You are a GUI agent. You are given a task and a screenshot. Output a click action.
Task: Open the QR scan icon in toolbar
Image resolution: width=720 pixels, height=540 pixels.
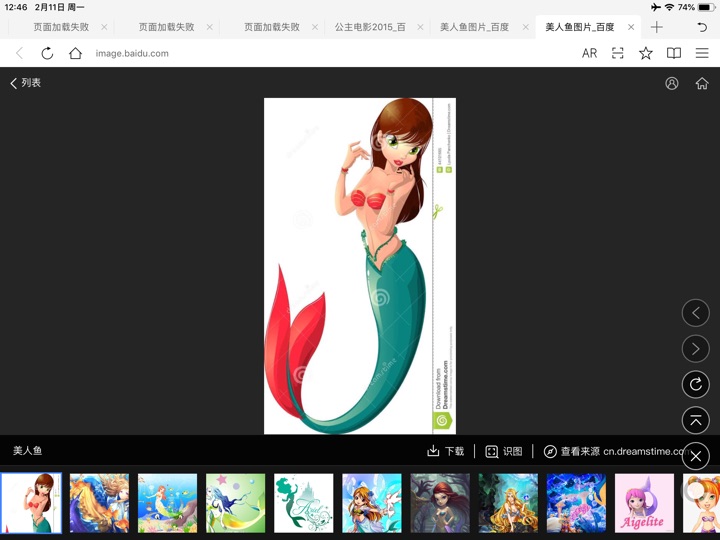[618, 53]
